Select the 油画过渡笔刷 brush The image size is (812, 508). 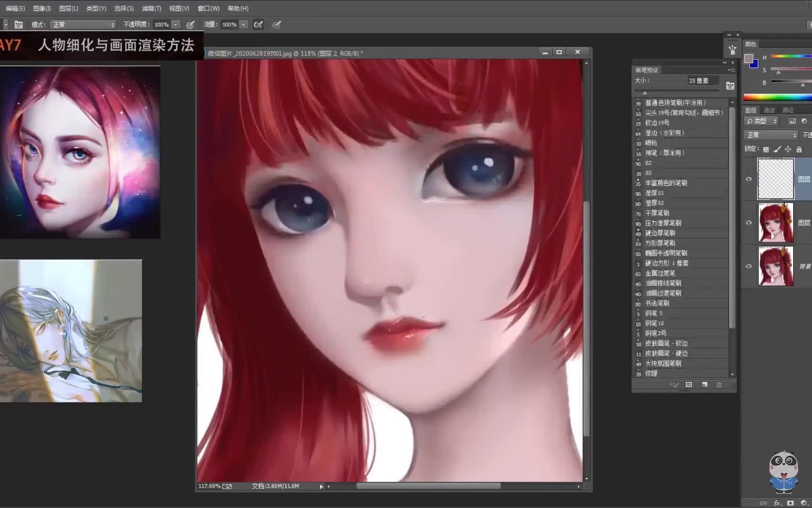[680, 293]
